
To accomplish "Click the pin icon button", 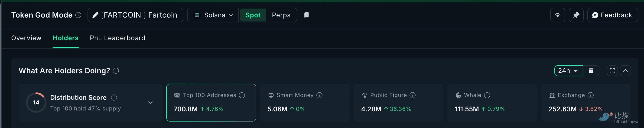I will tap(576, 15).
